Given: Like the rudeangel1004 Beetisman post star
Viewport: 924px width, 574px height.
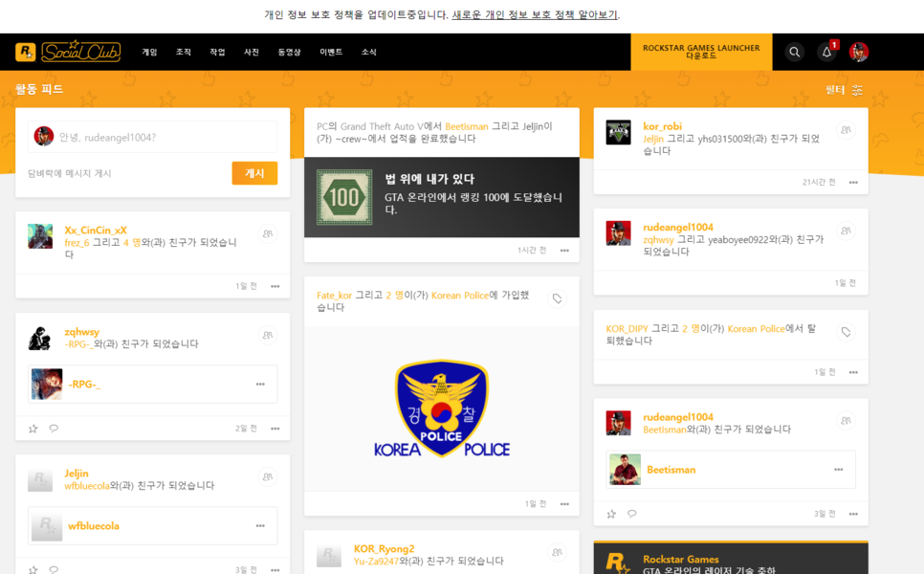Looking at the screenshot, I should [x=611, y=514].
